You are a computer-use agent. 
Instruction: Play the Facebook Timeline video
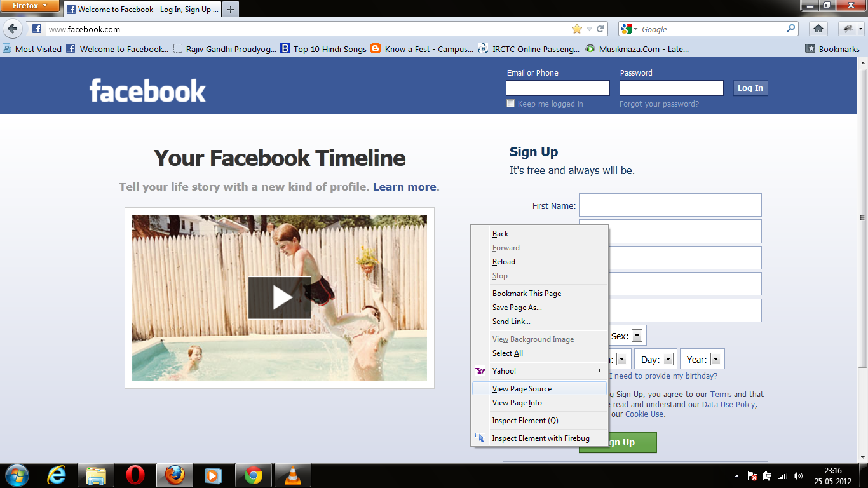(x=280, y=297)
